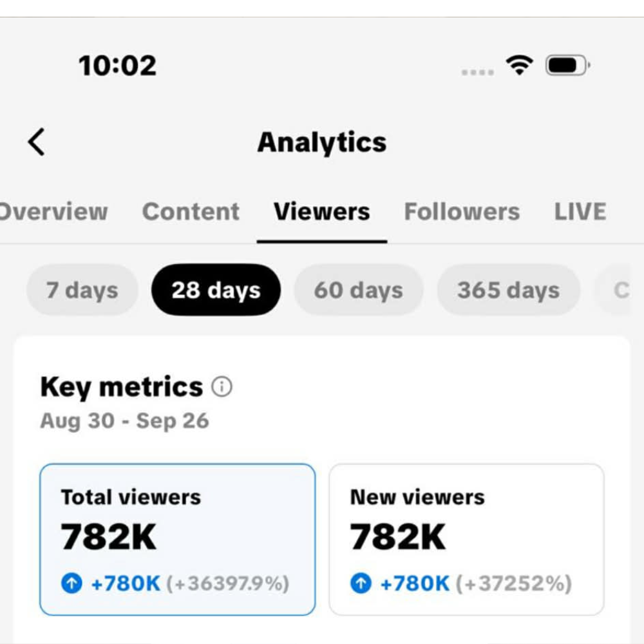Tap the Aug 30 - Sep 26 date range
Viewport: 644px width, 644px height.
pos(124,421)
